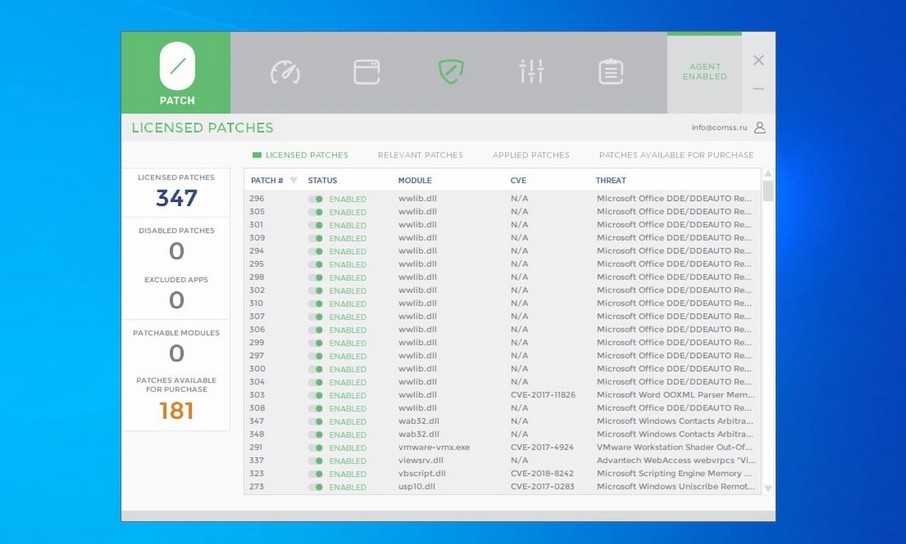Disable patch 347 for wab32.dll

(315, 421)
